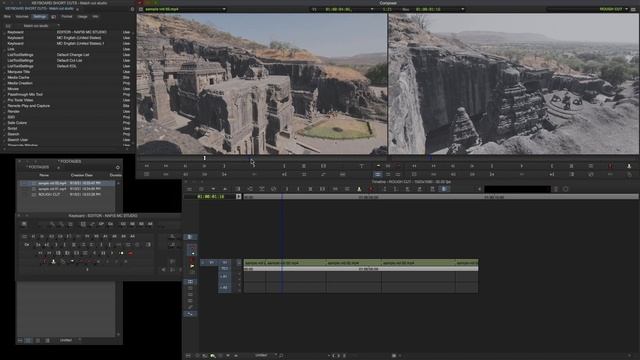
Task: Toggle yellow Extract/Splice-in segment mode in Smart Tool
Action: [x=192, y=266]
